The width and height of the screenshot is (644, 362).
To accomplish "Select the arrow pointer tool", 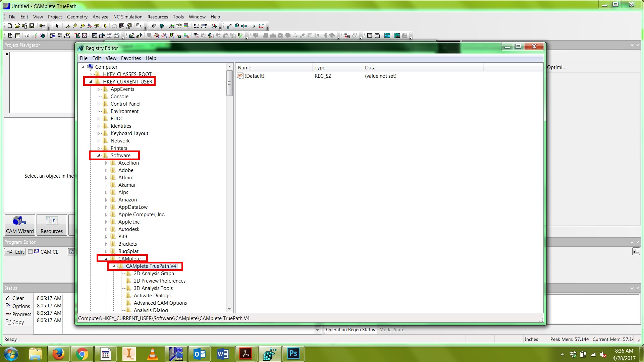I will point(57,26).
